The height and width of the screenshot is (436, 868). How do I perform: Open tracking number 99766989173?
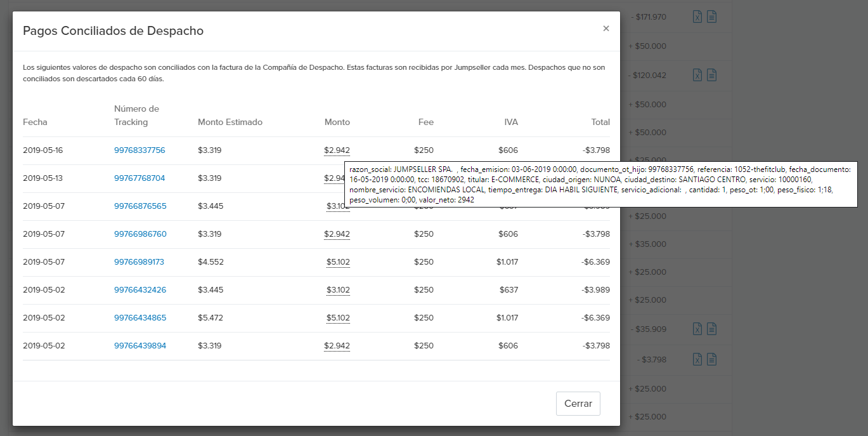click(139, 262)
